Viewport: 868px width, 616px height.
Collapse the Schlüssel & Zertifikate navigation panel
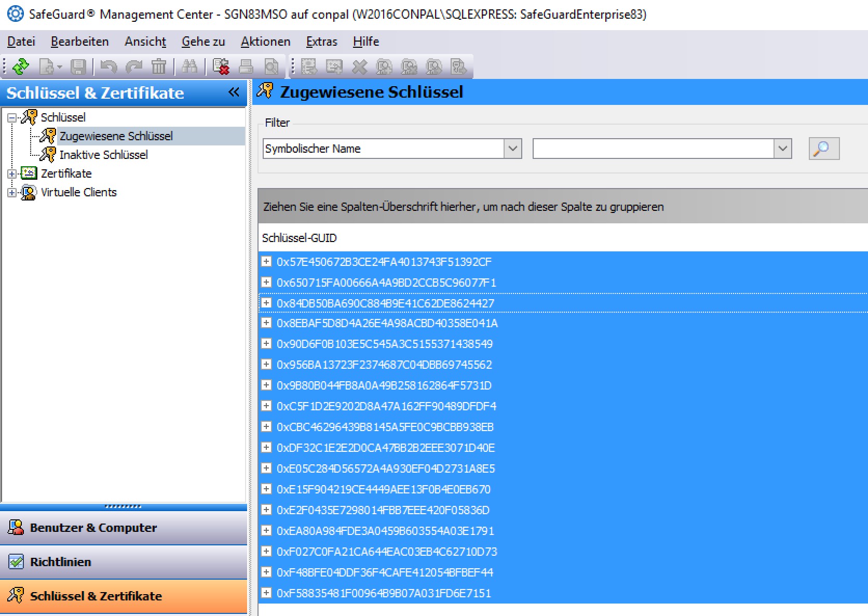pos(234,92)
